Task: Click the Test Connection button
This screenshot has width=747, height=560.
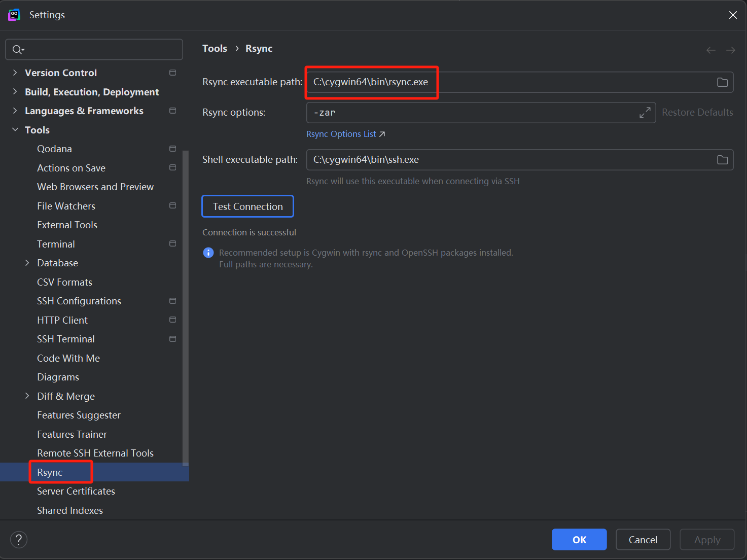Action: 247,206
